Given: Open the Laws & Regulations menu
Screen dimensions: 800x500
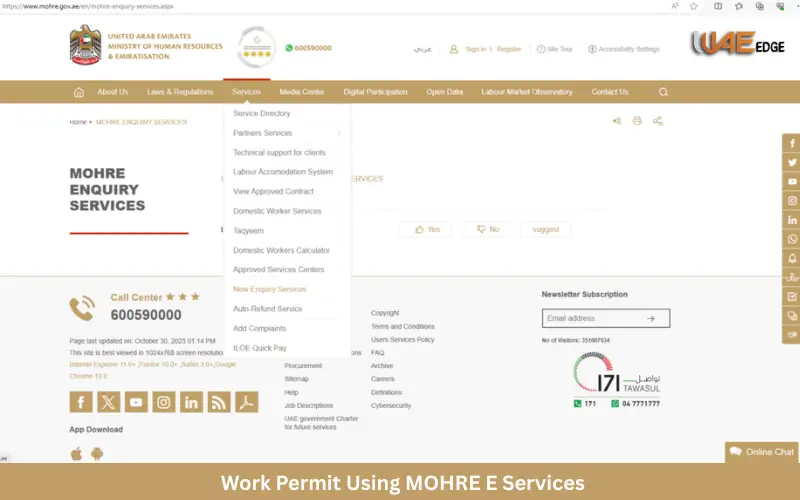Looking at the screenshot, I should point(180,92).
